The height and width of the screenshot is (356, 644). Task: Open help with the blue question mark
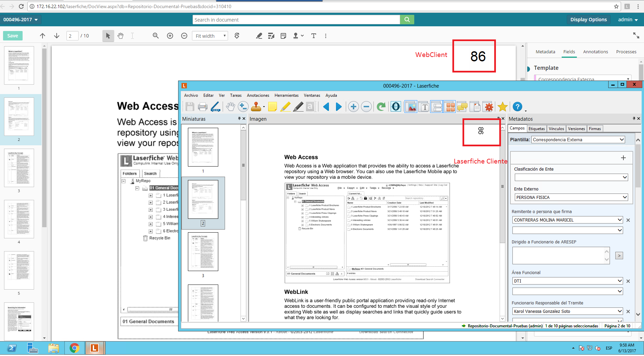pyautogui.click(x=517, y=107)
